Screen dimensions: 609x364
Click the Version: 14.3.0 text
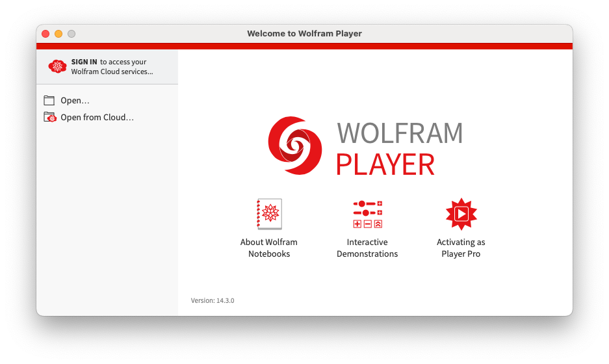(x=213, y=301)
